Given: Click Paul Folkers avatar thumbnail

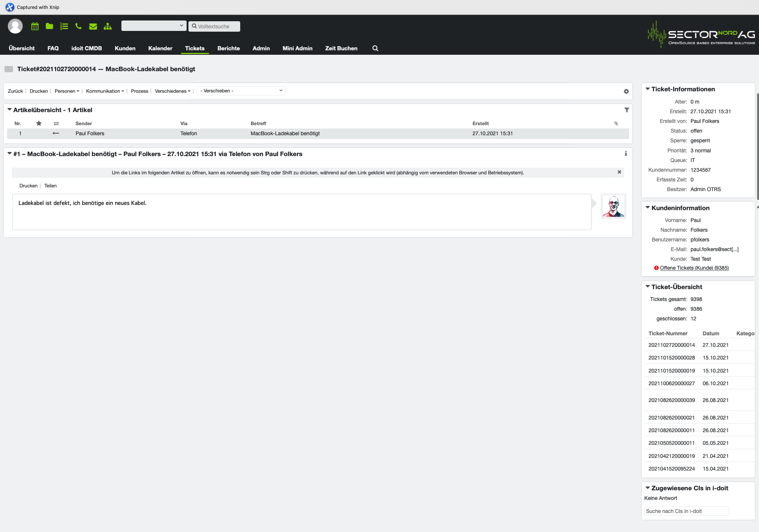Looking at the screenshot, I should (x=613, y=206).
